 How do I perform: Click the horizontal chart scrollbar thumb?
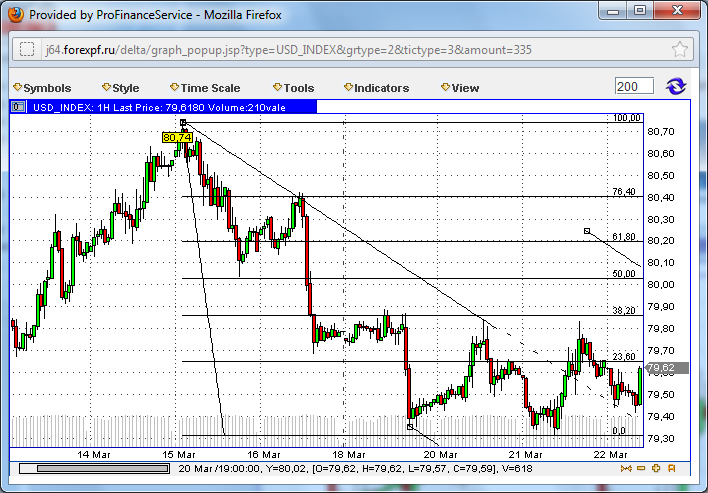(x=103, y=469)
